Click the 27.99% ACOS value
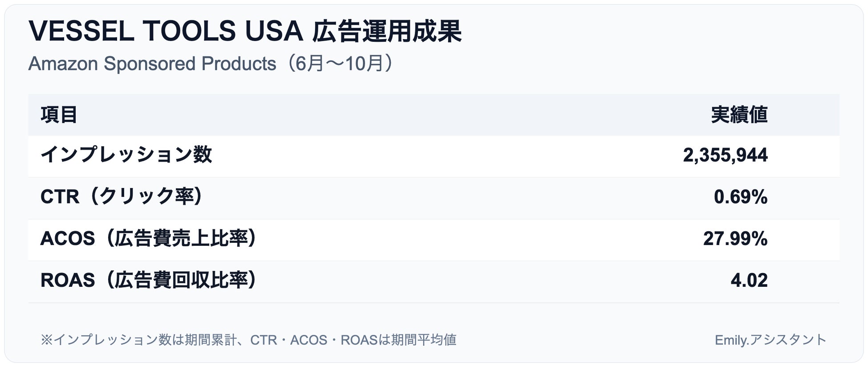868x367 pixels. pos(735,238)
